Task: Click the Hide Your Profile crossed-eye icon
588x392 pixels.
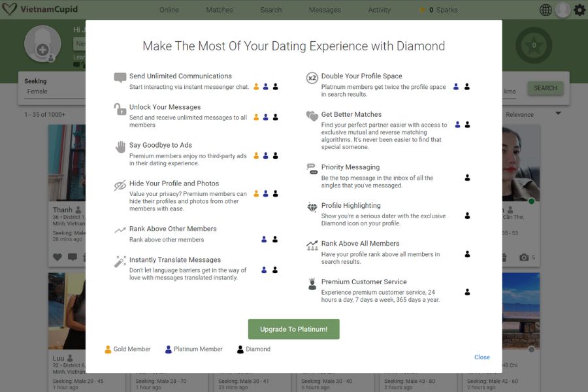Action: [120, 186]
